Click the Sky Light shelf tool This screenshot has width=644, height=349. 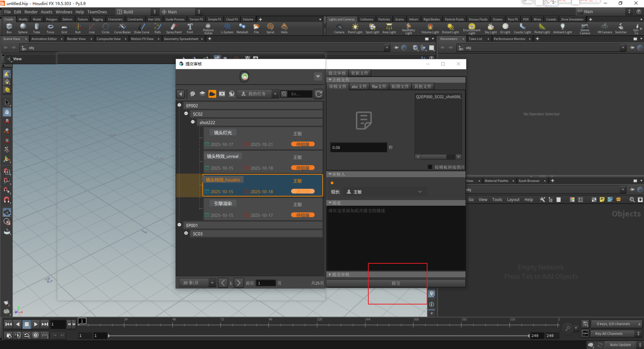point(490,28)
